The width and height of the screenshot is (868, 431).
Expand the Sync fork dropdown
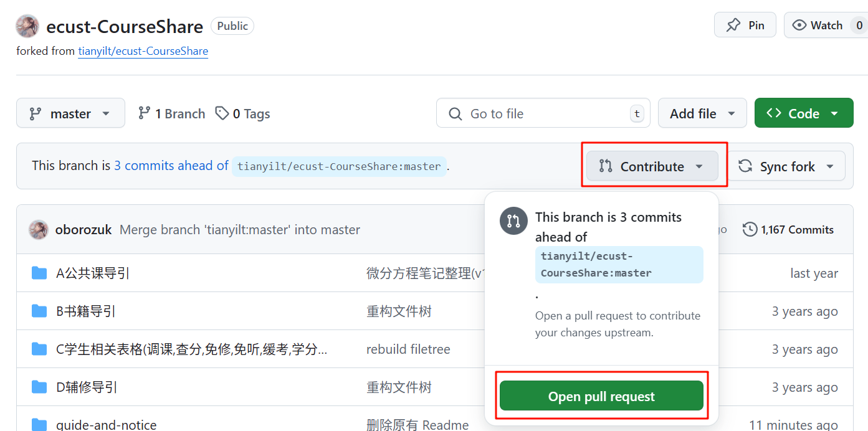click(x=787, y=166)
